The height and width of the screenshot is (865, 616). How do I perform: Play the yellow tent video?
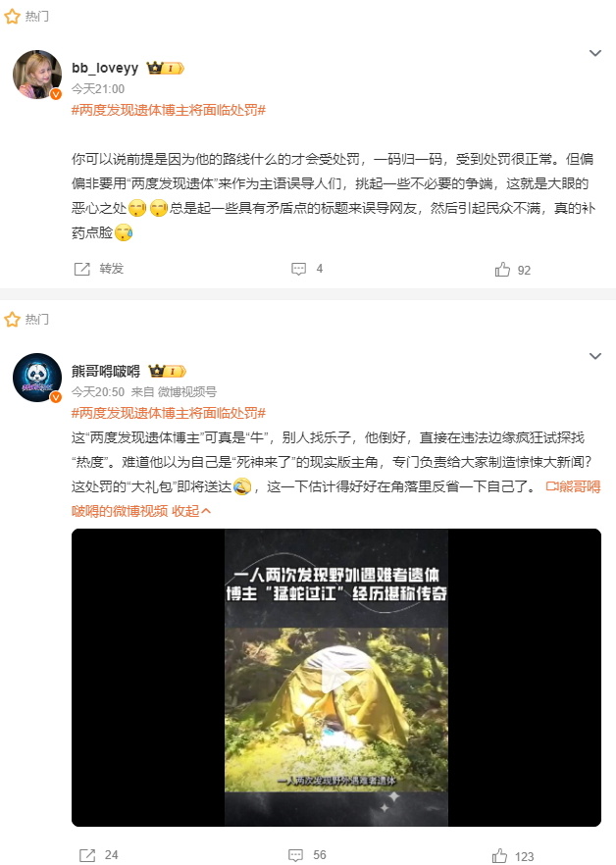point(336,678)
